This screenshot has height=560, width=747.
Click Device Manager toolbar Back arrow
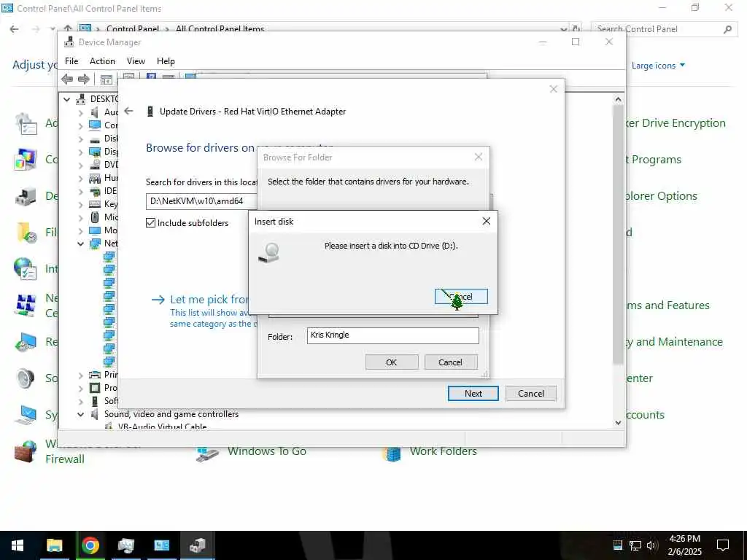tap(67, 79)
